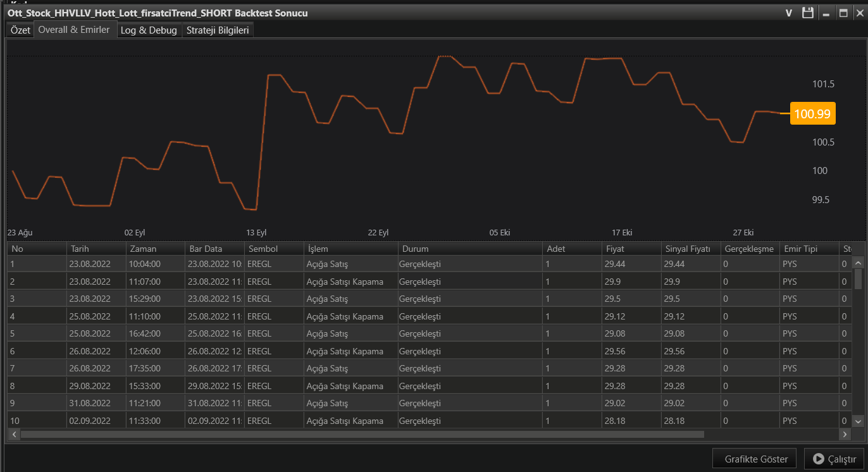Click the Emir Tipi column header
Viewport: 868px width, 472px height.
(810, 249)
